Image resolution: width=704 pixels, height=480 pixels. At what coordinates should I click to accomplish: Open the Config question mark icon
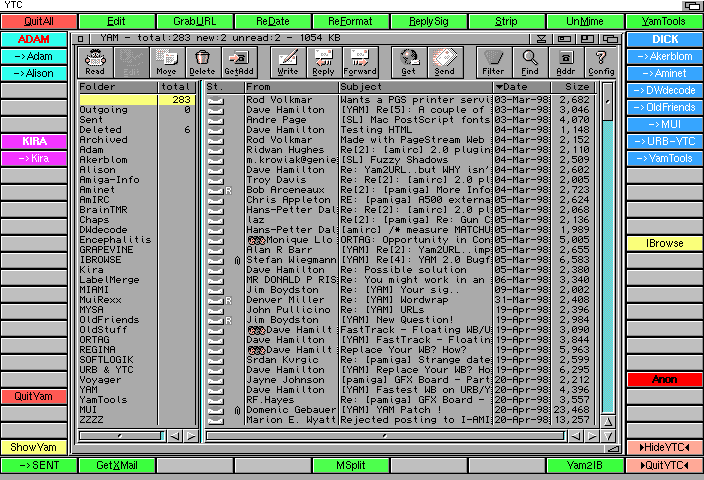point(601,62)
